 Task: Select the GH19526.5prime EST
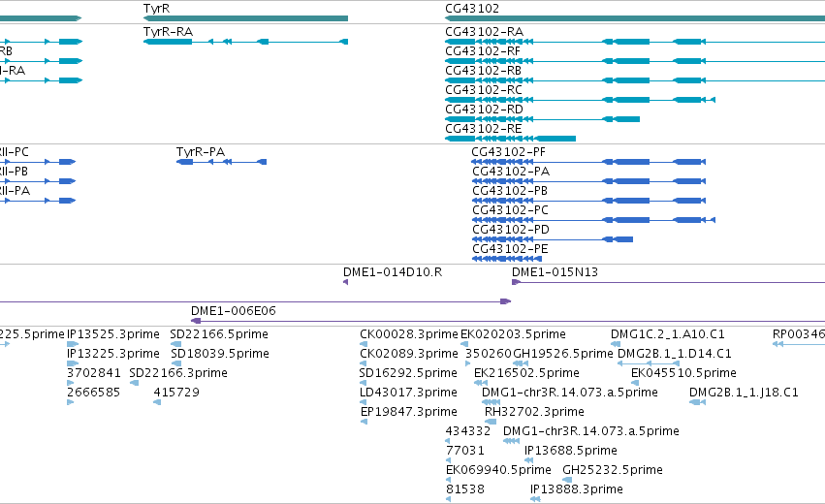(x=563, y=354)
